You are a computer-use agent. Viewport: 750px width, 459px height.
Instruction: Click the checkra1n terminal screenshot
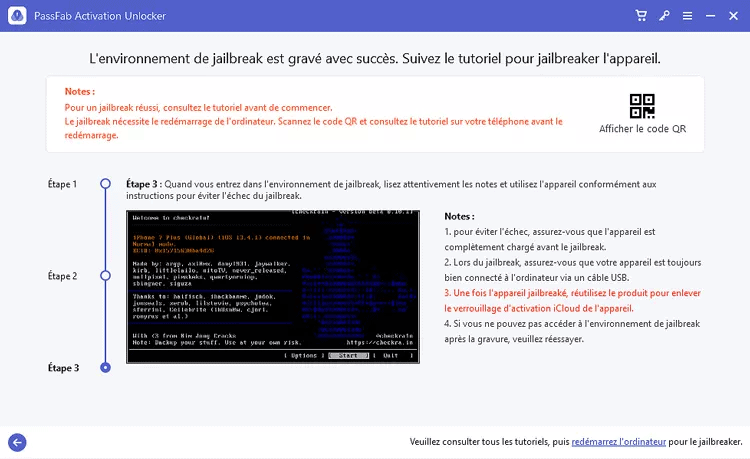(273, 287)
